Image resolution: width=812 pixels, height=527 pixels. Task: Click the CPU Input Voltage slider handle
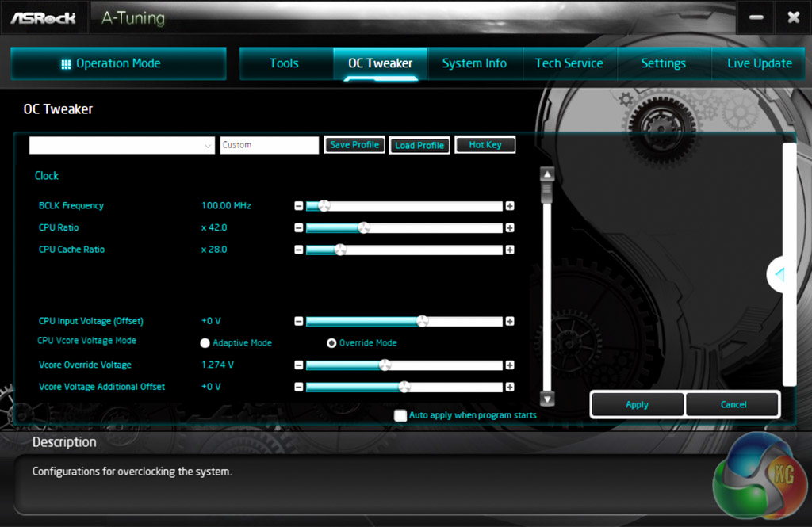coord(423,322)
